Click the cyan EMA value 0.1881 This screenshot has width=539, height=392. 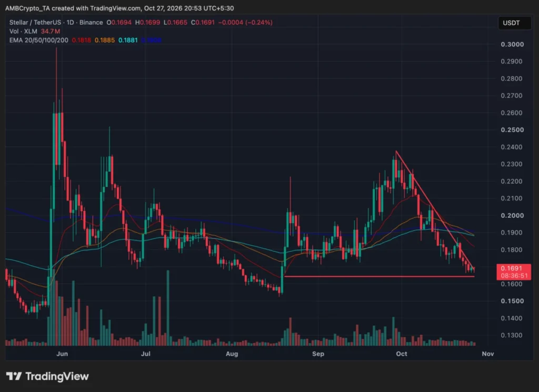pos(128,40)
